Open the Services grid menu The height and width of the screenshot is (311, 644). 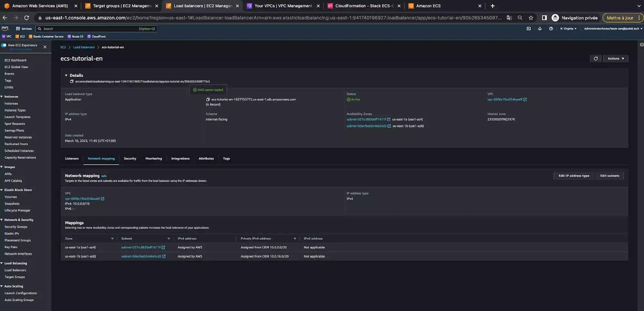24,29
